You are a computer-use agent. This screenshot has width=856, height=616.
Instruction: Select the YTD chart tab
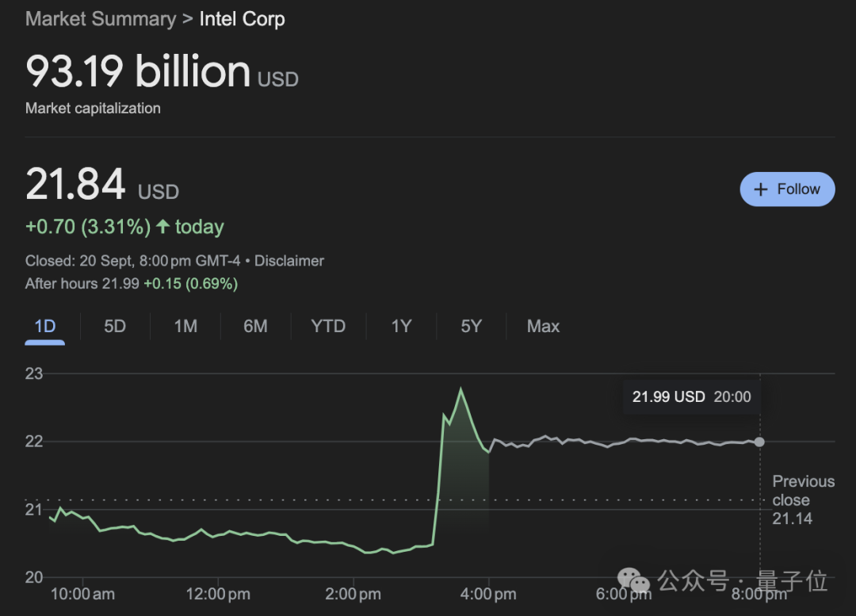click(x=328, y=326)
